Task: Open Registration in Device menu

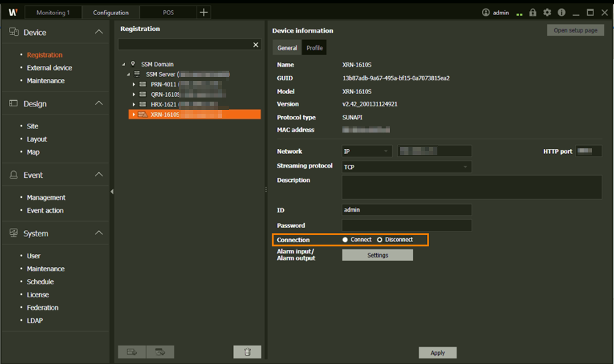Action: pyautogui.click(x=45, y=55)
